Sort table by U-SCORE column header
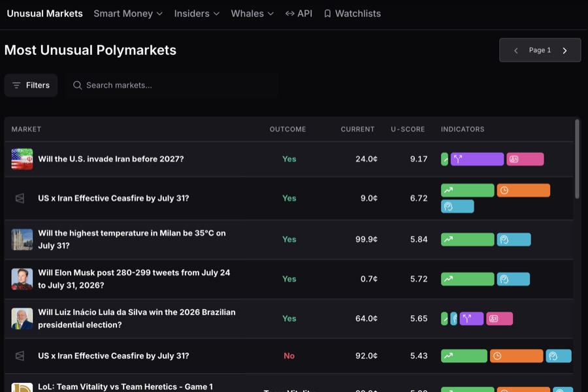Viewport: 588px width, 392px height. pyautogui.click(x=408, y=129)
